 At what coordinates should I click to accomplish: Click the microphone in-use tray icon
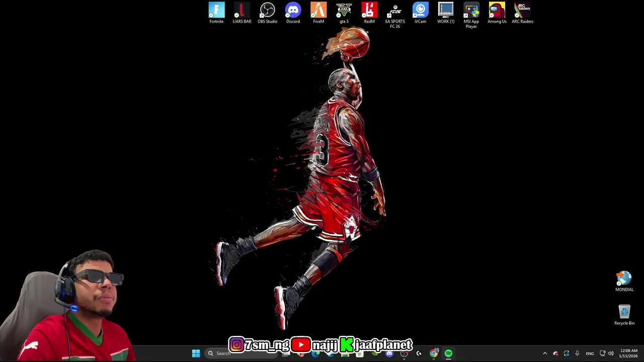click(577, 353)
